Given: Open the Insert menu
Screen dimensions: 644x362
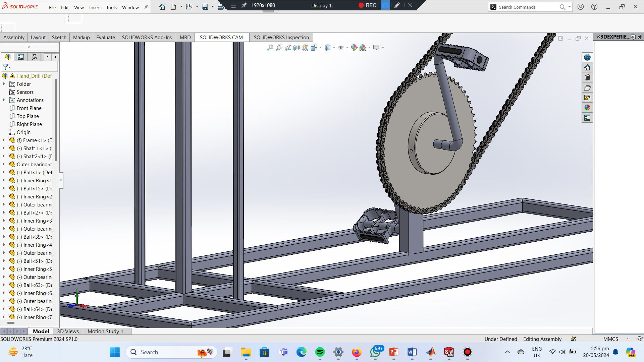Looking at the screenshot, I should point(95,7).
